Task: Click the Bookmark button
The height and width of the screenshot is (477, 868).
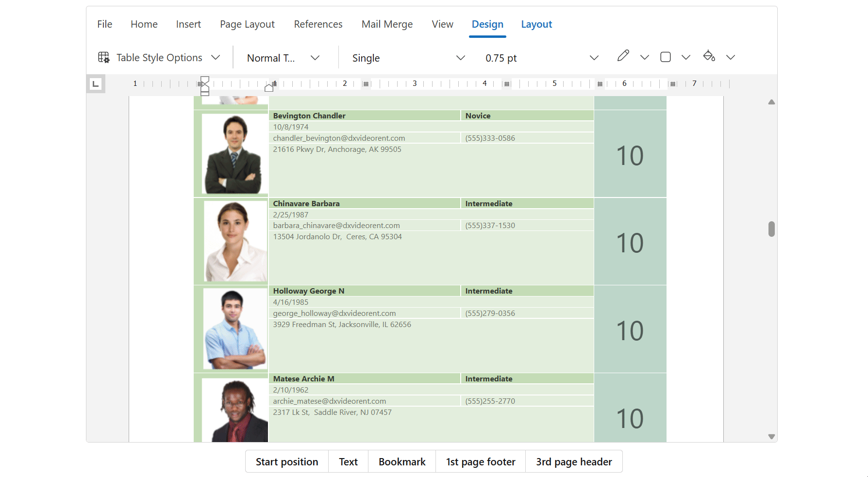Action: (401, 461)
